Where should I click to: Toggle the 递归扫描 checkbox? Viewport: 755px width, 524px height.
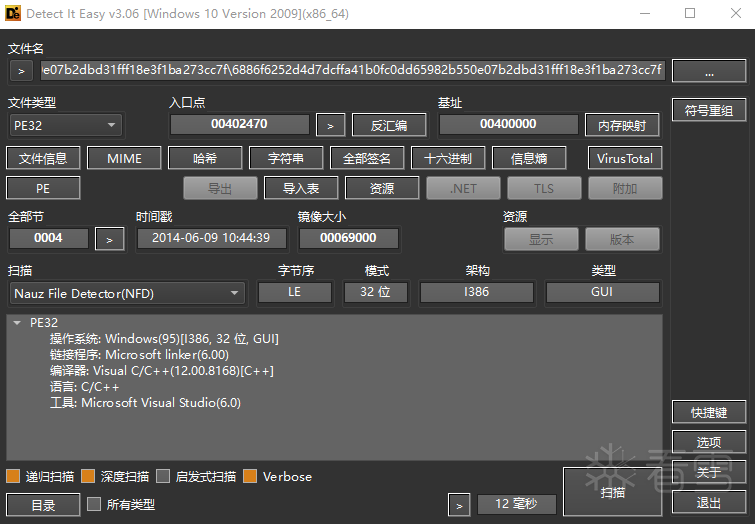[13, 476]
